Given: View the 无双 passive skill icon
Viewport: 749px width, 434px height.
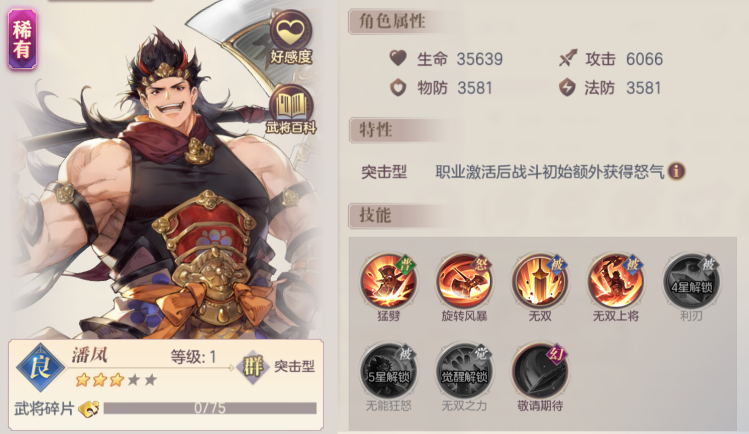Looking at the screenshot, I should [540, 281].
